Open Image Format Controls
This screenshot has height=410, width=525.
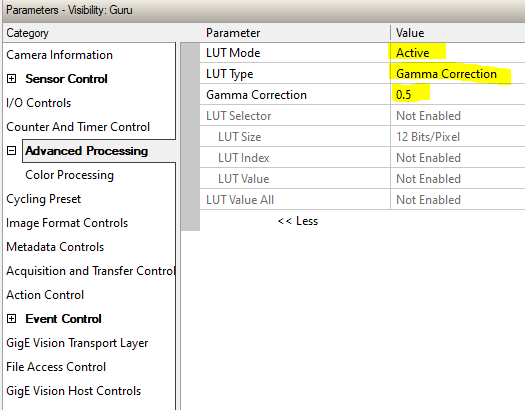(x=67, y=223)
